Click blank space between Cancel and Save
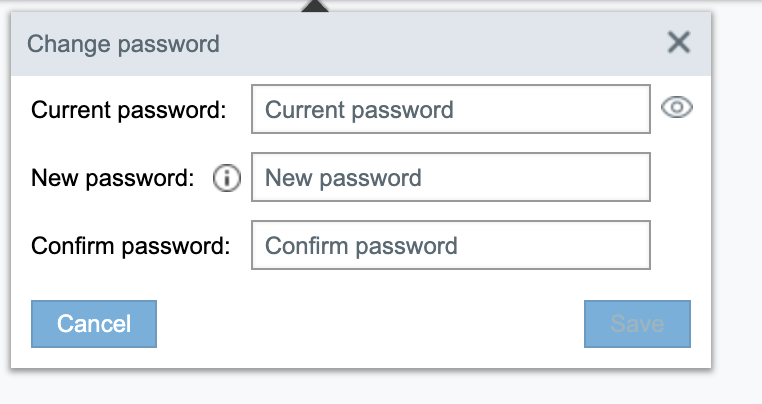Image resolution: width=762 pixels, height=404 pixels. pos(370,324)
